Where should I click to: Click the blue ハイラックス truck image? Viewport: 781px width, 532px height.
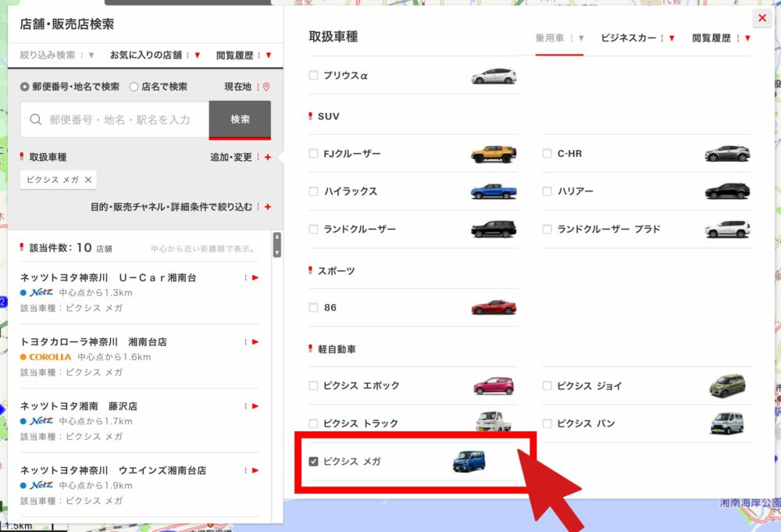494,191
